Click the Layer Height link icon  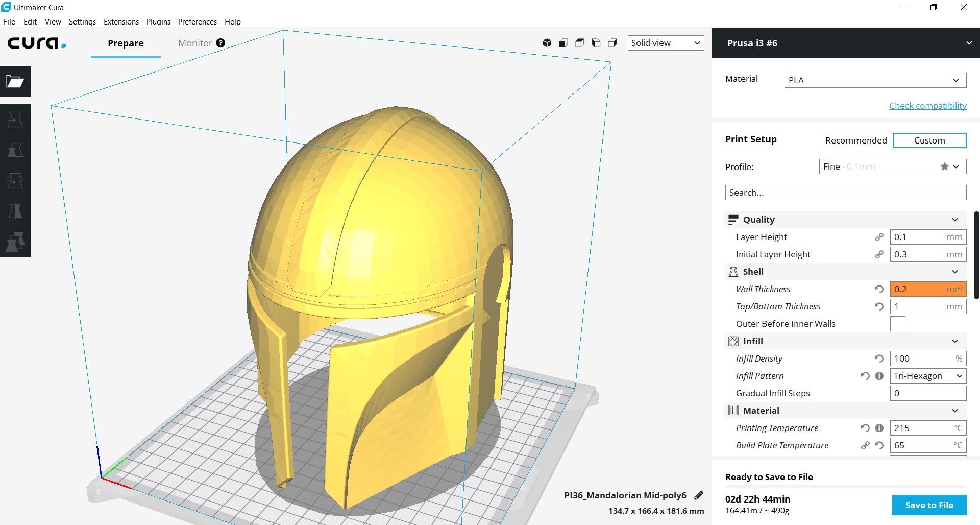pyautogui.click(x=879, y=237)
